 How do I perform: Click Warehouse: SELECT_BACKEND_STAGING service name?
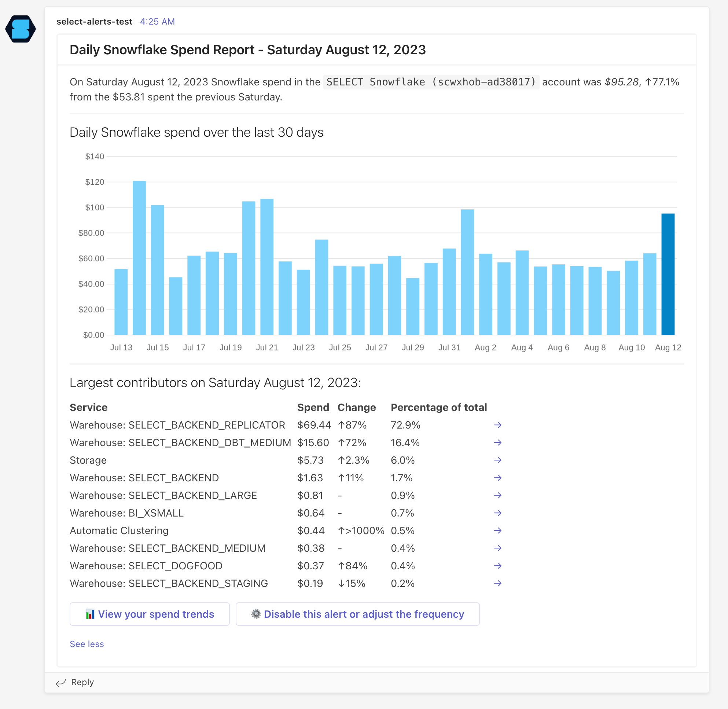click(x=169, y=583)
